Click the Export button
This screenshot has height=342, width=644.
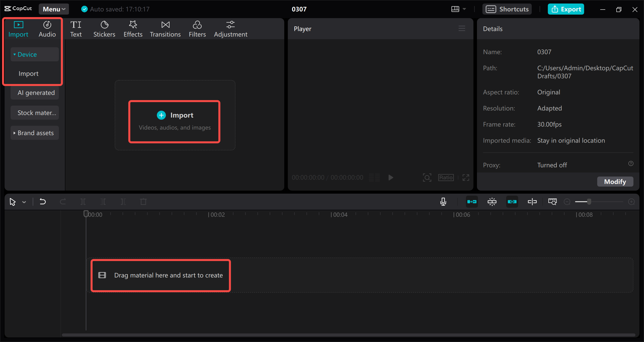(x=566, y=9)
